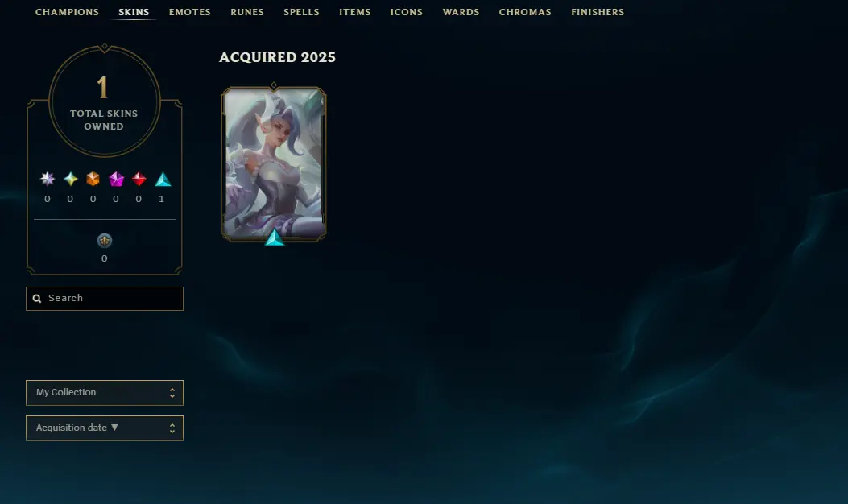The height and width of the screenshot is (504, 848).
Task: Click the orange Mythic rarity gem icon
Action: click(x=93, y=179)
